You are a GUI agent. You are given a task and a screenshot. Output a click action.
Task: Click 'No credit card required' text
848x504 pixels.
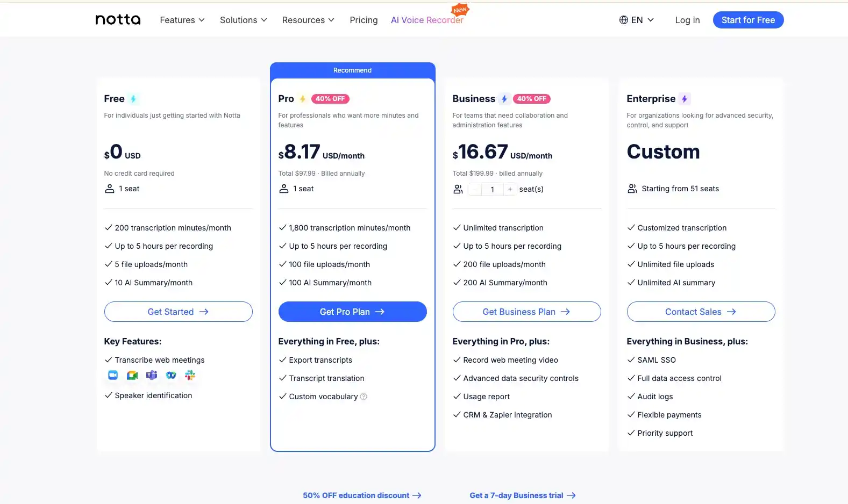139,174
